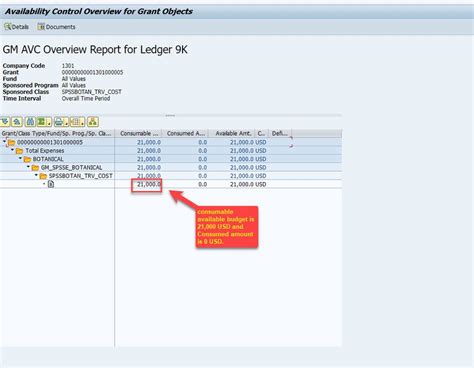Screen dimensions: 474x368
Task: Click the Overall Time Period value
Action: 86,99
